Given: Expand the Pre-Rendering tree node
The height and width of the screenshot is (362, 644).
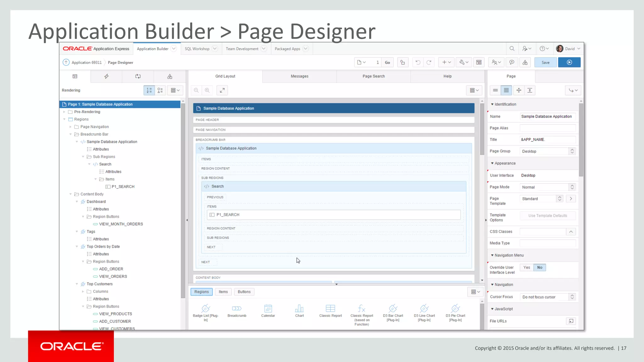Looking at the screenshot, I should point(64,112).
